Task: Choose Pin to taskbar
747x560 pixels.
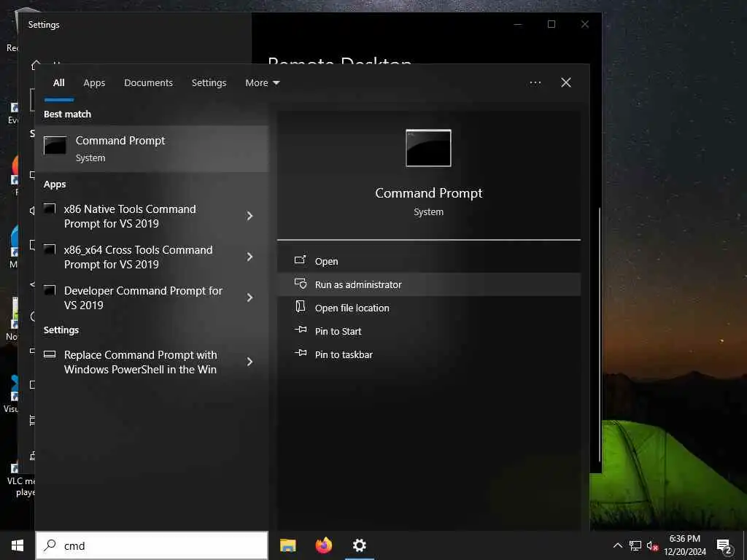Action: pyautogui.click(x=428, y=355)
